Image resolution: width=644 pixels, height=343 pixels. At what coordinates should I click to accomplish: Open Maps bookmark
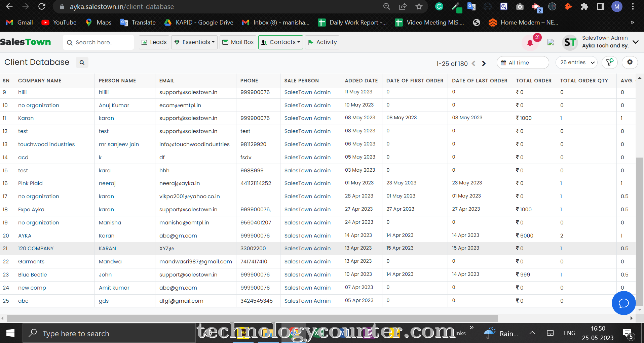[x=99, y=23]
